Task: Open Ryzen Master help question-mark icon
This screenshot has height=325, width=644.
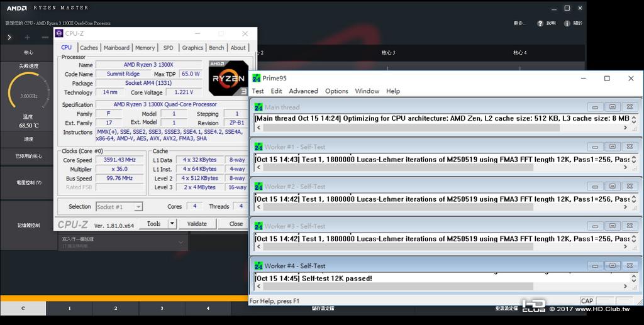Action: (x=540, y=23)
